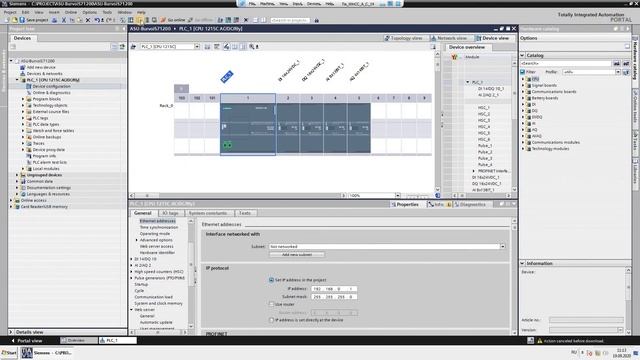Viewport: 640px width, 360px height.
Task: Click the Topology view tab
Action: click(403, 38)
